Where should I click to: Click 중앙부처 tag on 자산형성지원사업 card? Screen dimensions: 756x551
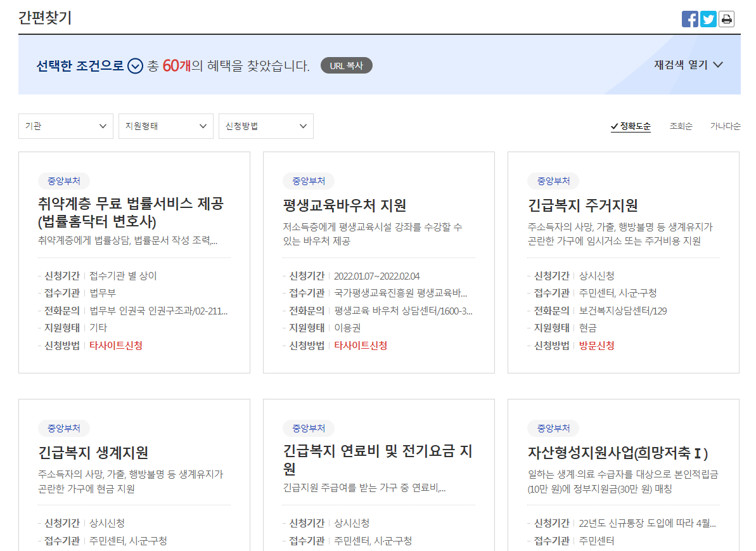[x=553, y=428]
